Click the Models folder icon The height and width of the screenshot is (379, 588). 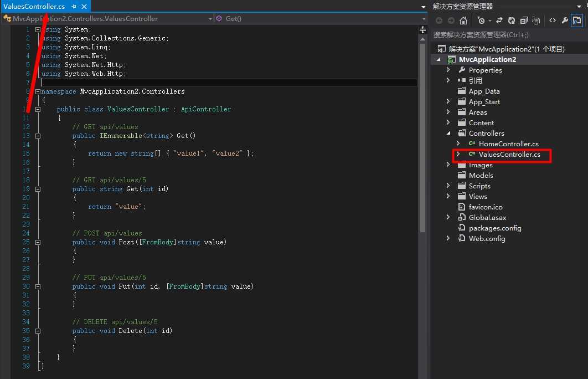[x=462, y=175]
